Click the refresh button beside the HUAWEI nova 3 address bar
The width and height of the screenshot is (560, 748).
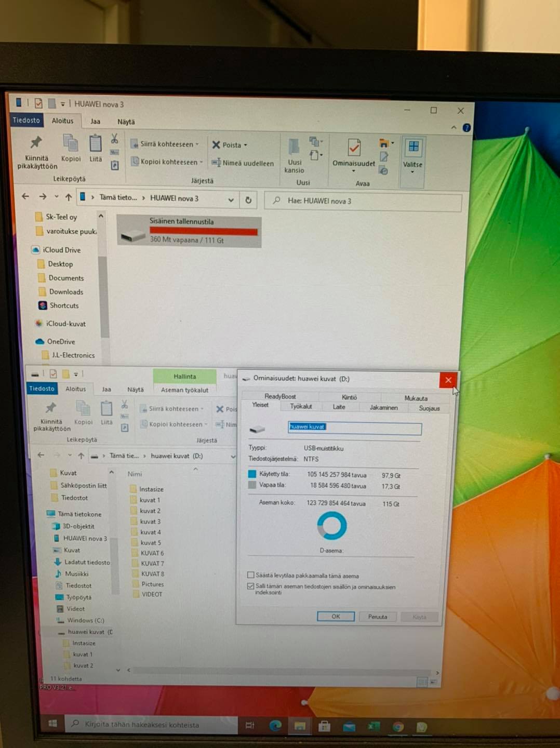[248, 200]
